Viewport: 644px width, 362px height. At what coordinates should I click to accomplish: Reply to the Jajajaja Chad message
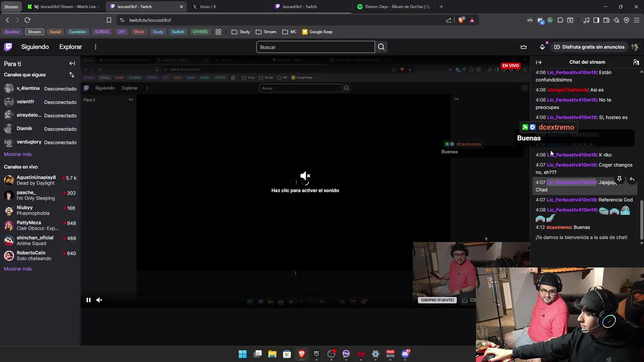click(632, 179)
